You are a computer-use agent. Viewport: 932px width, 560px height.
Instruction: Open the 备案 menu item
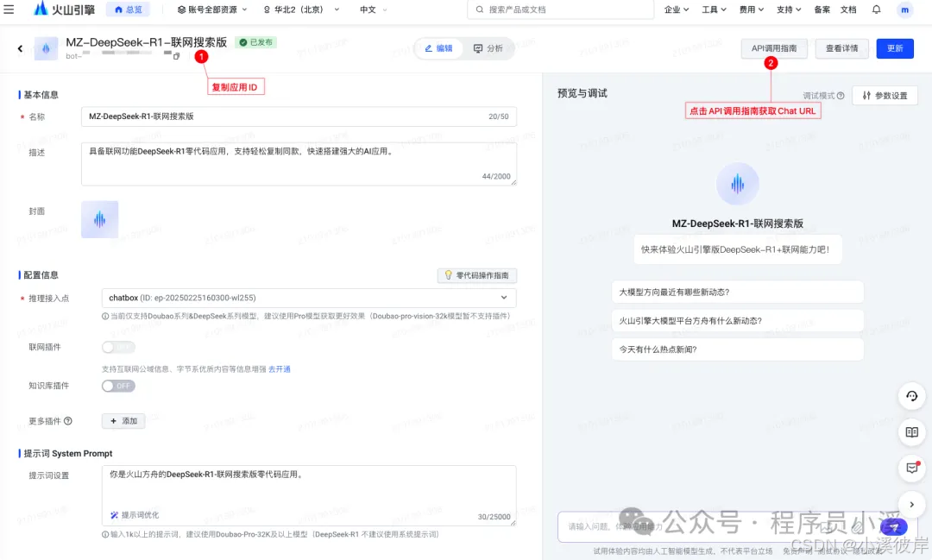[822, 9]
